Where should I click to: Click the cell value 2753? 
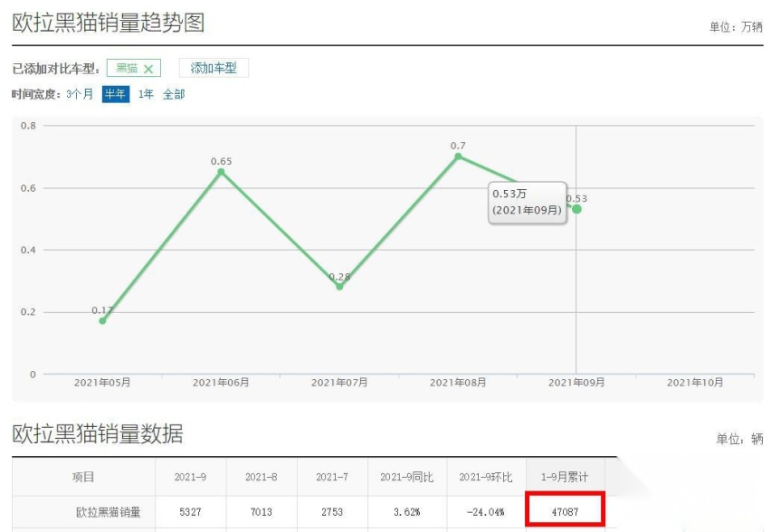click(x=332, y=512)
